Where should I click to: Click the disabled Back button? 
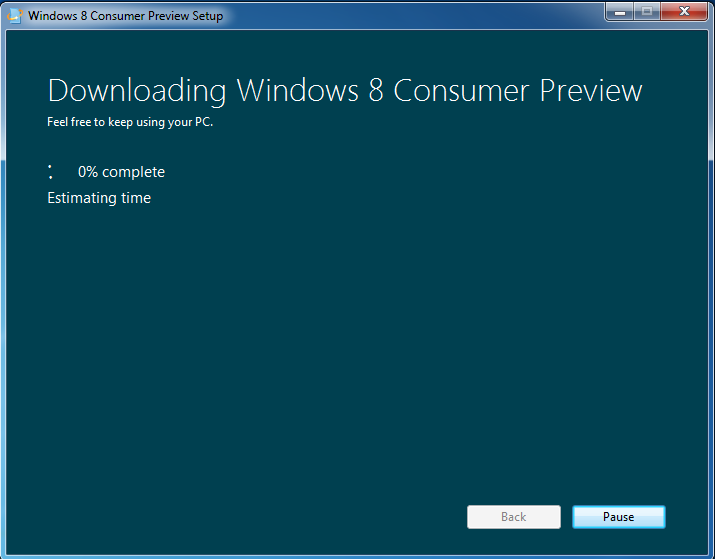513,517
